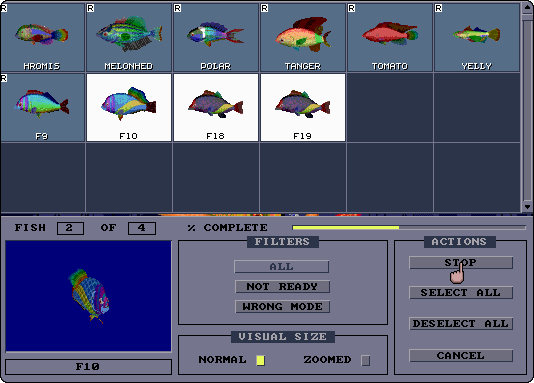This screenshot has width=534, height=383.
Task: Select the MELONHED fish tile
Action: pyautogui.click(x=129, y=37)
